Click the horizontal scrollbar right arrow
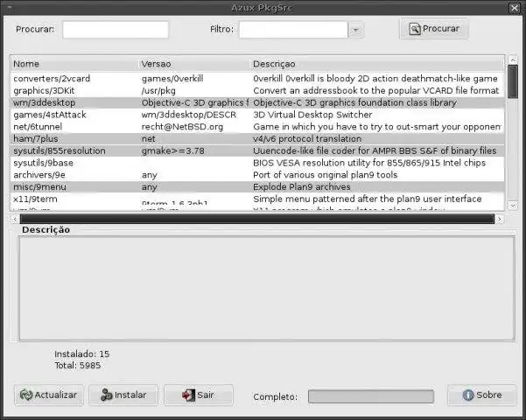Viewport: 526px width, 420px height. (500, 219)
